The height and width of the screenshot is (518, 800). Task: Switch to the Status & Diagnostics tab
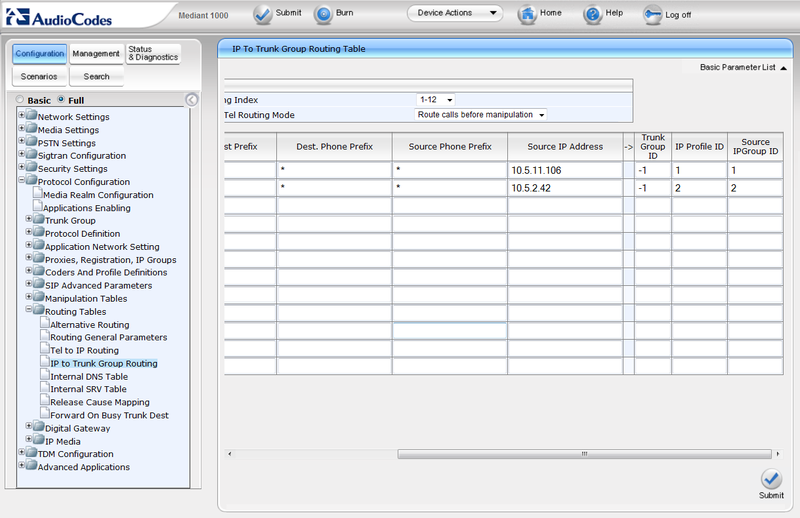[x=153, y=53]
